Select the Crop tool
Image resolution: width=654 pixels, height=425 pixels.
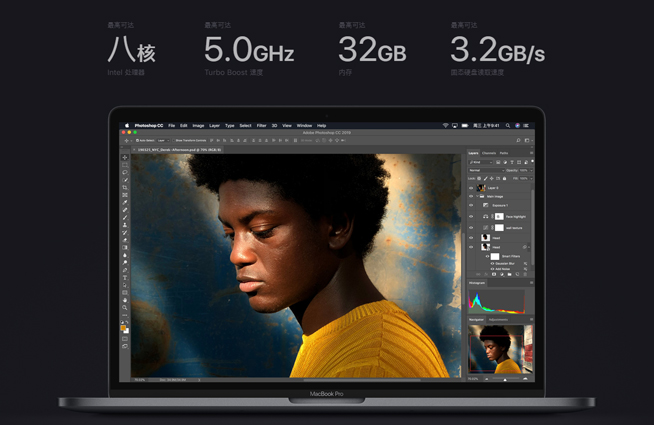pos(125,187)
